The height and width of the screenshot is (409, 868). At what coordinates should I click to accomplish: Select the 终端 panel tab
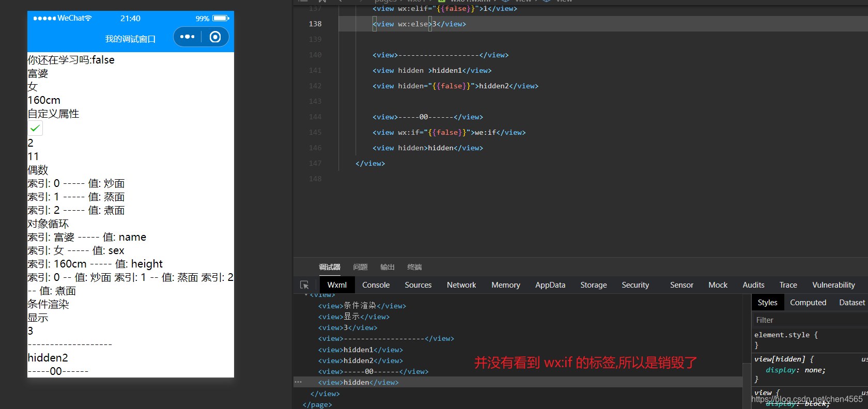414,267
